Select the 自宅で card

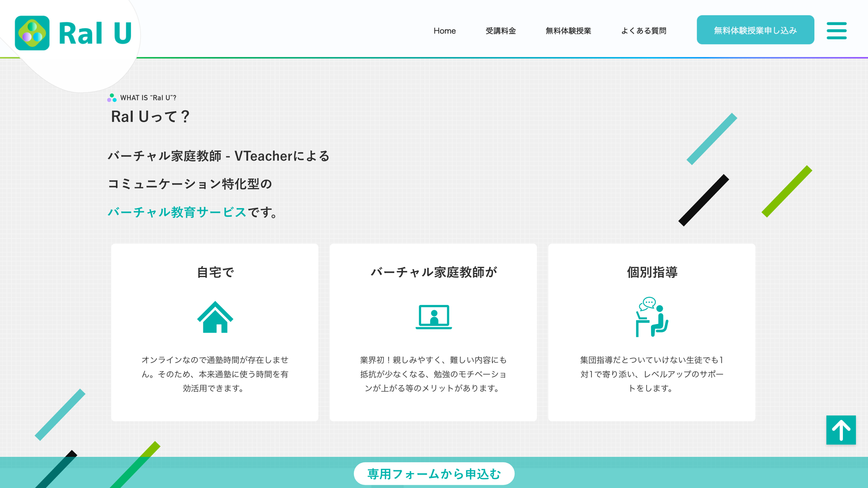pyautogui.click(x=215, y=332)
